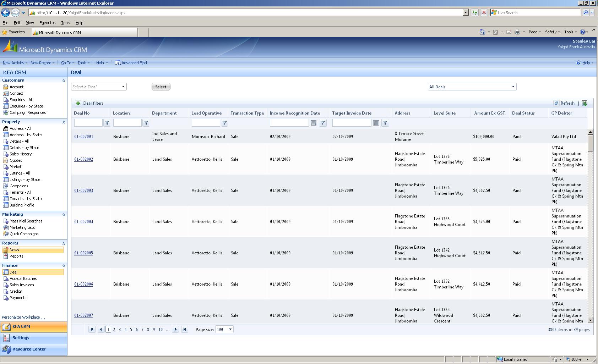Click the browser Stop loading icon
Viewport: 598px width, 364px height.
click(x=484, y=12)
